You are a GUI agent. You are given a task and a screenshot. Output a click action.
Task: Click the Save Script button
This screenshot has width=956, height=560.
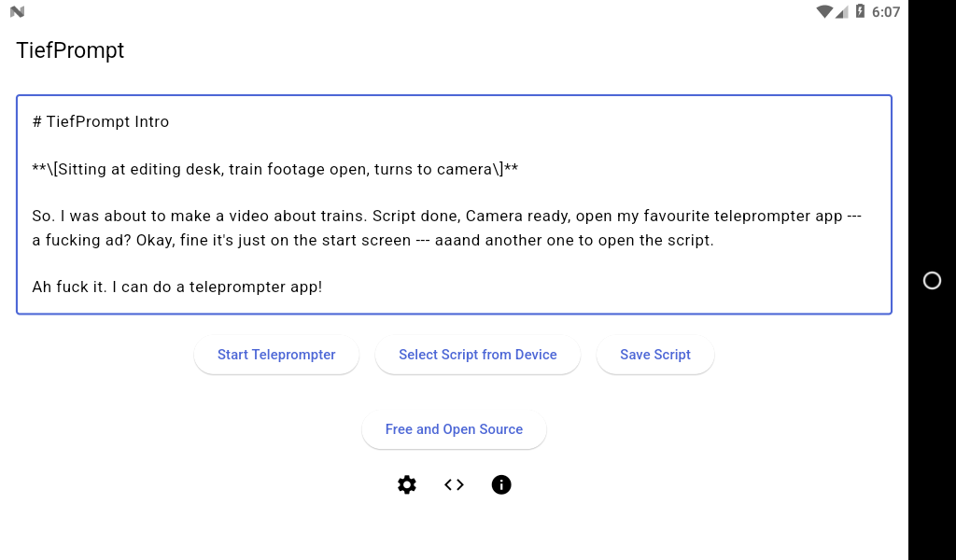pos(654,355)
